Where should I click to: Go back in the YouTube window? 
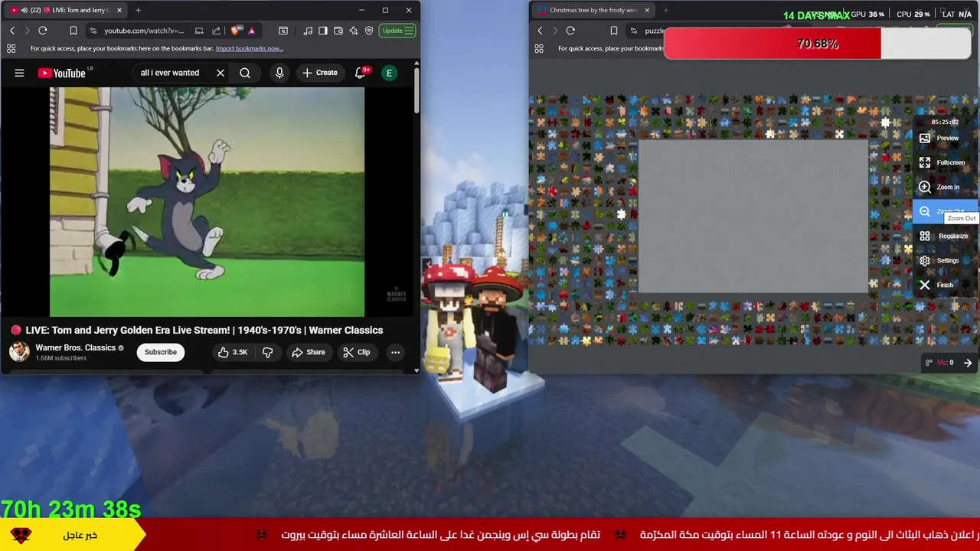click(x=12, y=31)
